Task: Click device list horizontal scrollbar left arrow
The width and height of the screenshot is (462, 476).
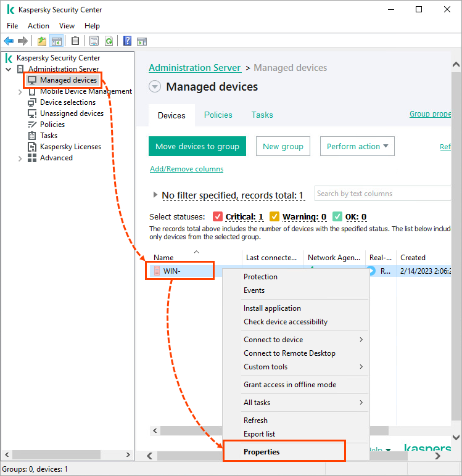Action: tap(155, 431)
